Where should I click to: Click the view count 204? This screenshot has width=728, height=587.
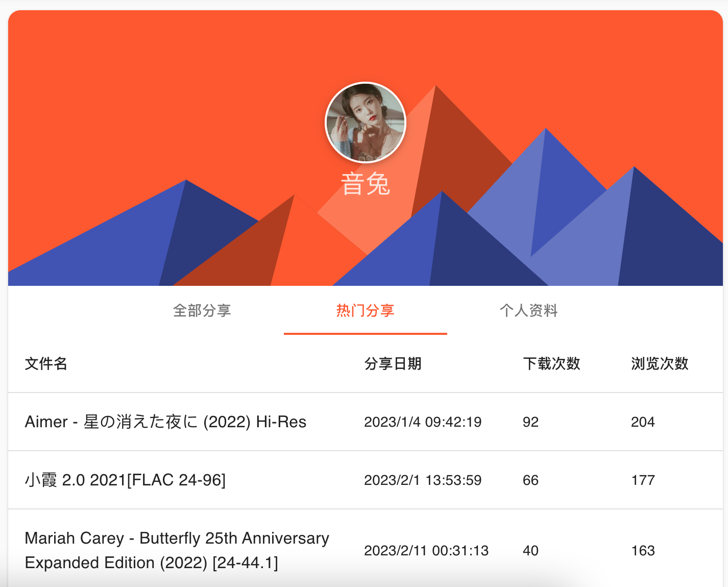643,422
